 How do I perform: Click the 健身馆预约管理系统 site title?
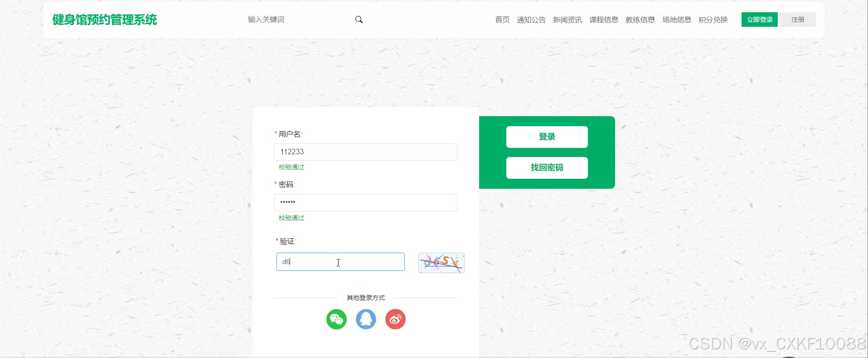[x=105, y=20]
